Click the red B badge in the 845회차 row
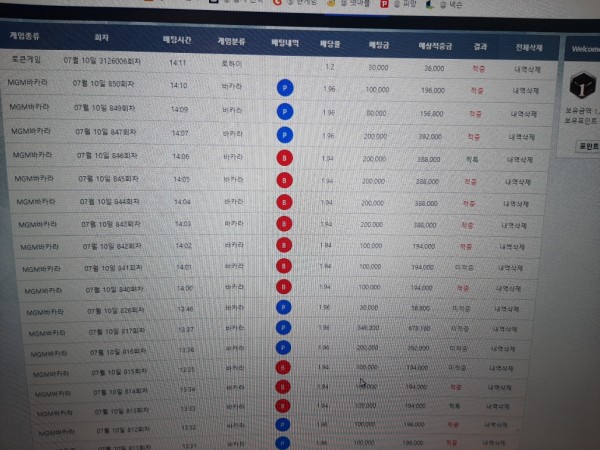The image size is (600, 450). (284, 180)
